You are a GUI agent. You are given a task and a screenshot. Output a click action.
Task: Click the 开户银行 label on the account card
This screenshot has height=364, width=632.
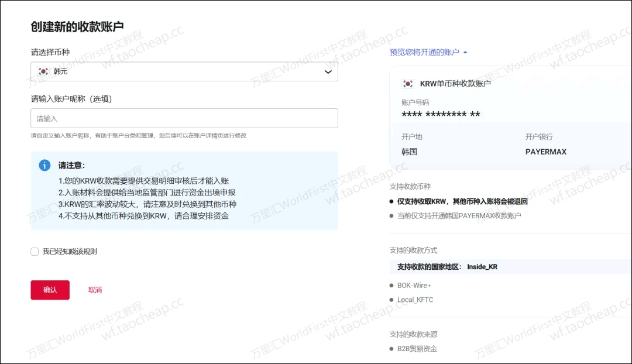[539, 137]
